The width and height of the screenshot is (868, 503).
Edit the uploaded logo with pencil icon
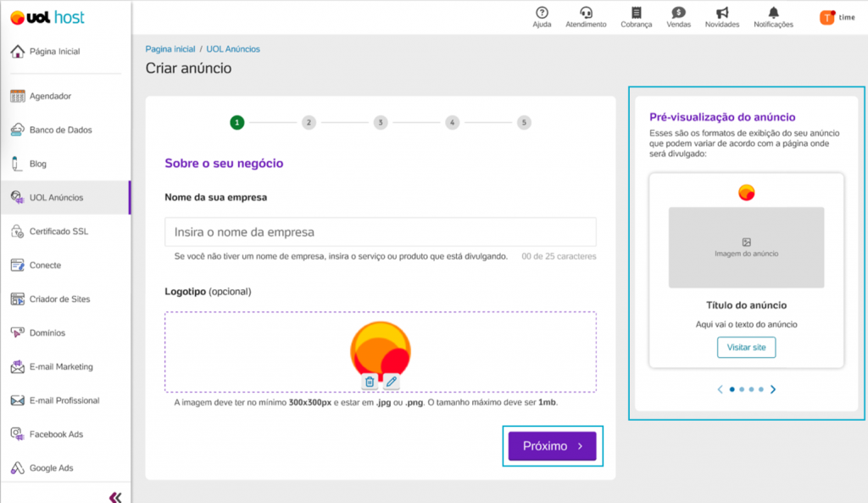pos(392,382)
